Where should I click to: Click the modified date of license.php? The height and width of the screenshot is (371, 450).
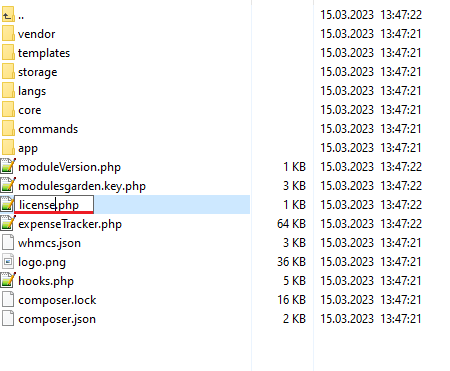[371, 205]
